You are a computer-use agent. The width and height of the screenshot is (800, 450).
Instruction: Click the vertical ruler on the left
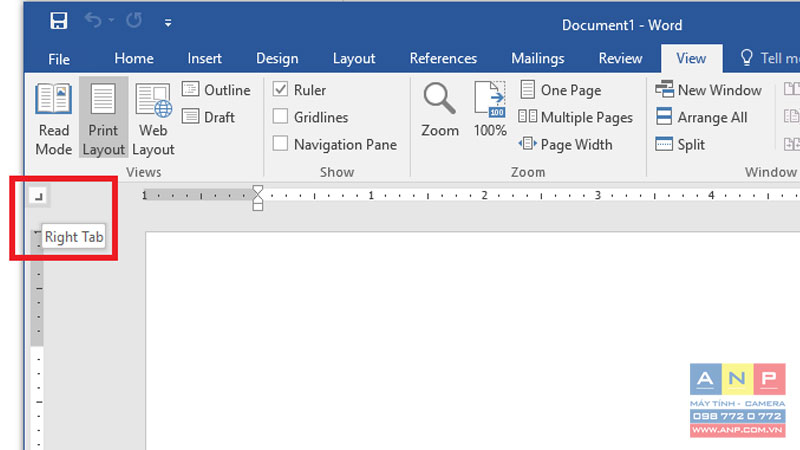[x=37, y=339]
